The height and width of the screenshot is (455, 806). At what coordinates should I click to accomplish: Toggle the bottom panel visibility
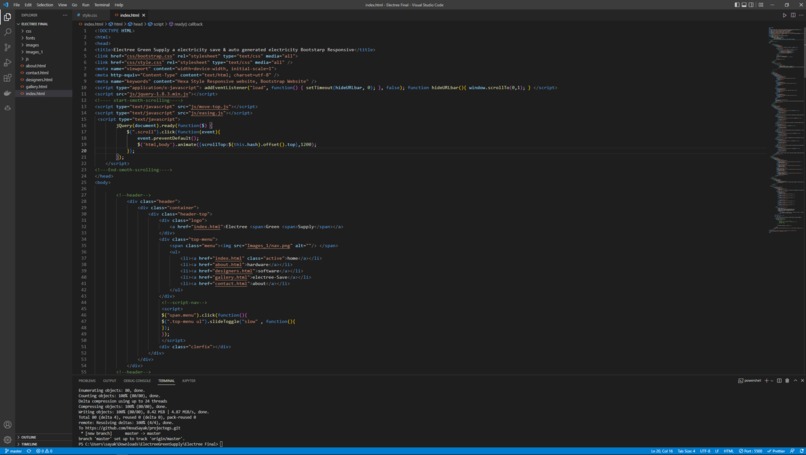(x=744, y=5)
